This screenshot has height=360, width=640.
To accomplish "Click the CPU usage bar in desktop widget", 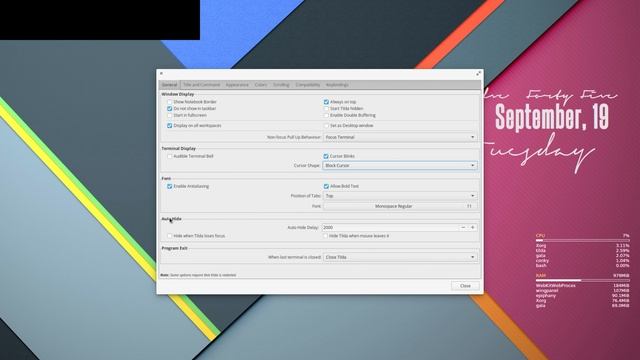I will point(582,240).
